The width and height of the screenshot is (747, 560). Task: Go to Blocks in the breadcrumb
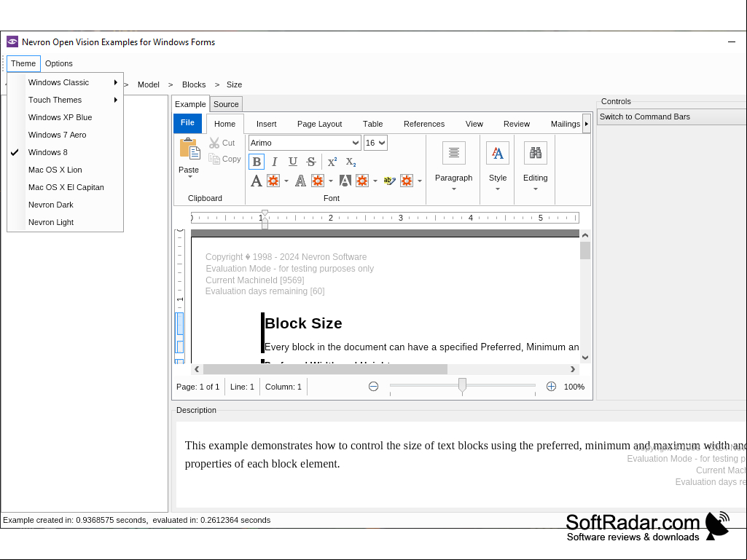194,84
